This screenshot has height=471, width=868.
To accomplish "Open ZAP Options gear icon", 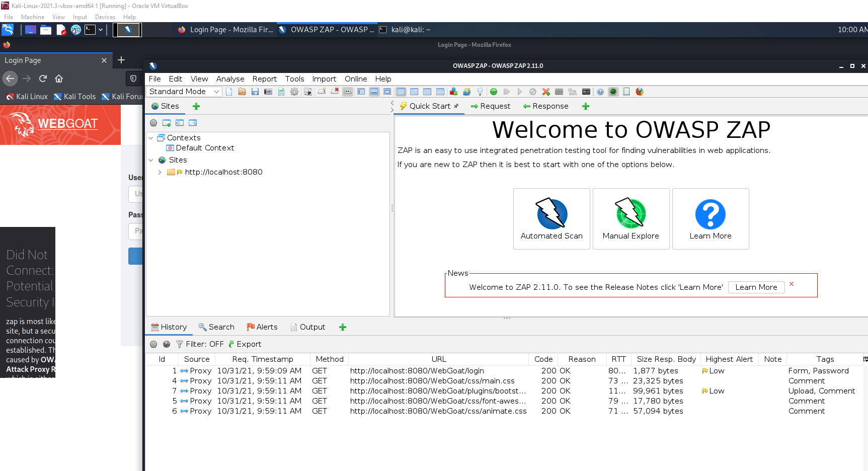I will coord(294,92).
